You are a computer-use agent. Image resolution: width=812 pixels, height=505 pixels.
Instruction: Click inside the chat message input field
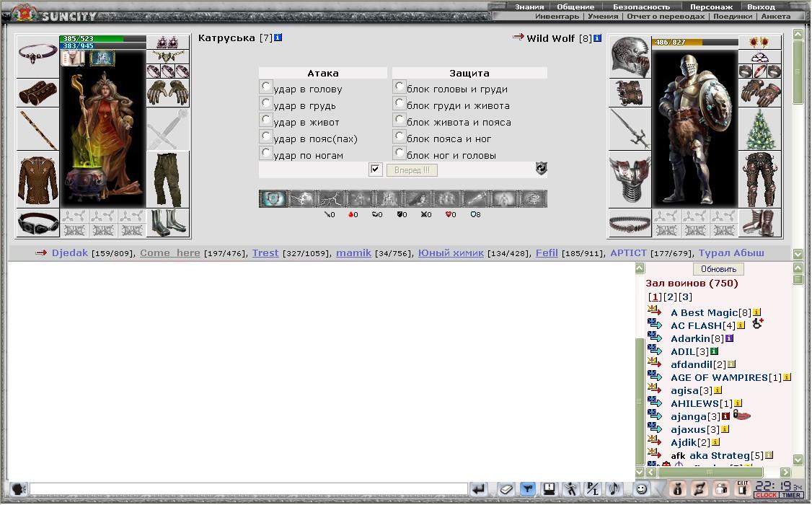point(249,488)
